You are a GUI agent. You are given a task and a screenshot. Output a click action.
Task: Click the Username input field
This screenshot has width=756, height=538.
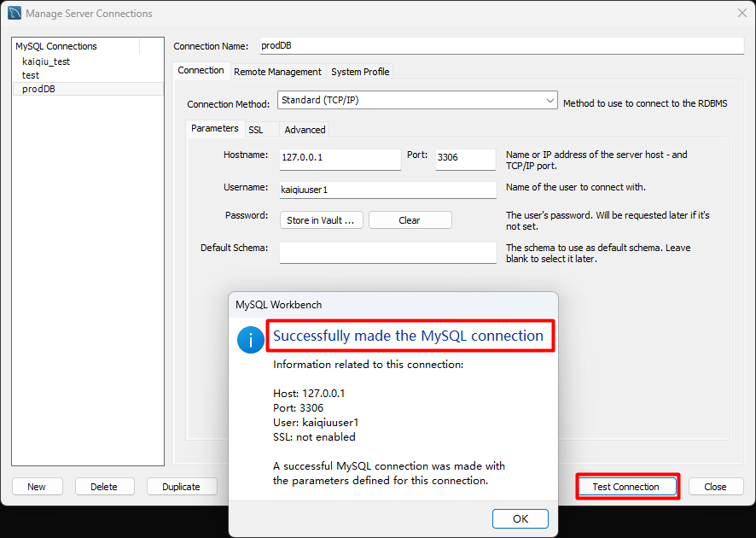(x=387, y=190)
